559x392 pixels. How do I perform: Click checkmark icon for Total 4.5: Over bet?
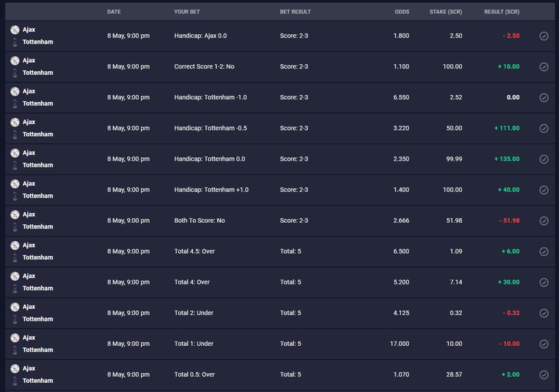pyautogui.click(x=544, y=252)
